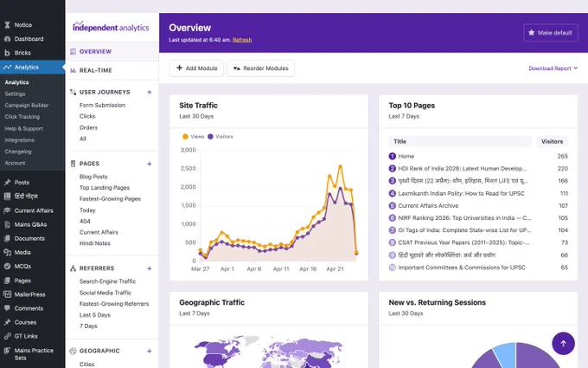Select the Independent Analytics logo

pyautogui.click(x=111, y=27)
